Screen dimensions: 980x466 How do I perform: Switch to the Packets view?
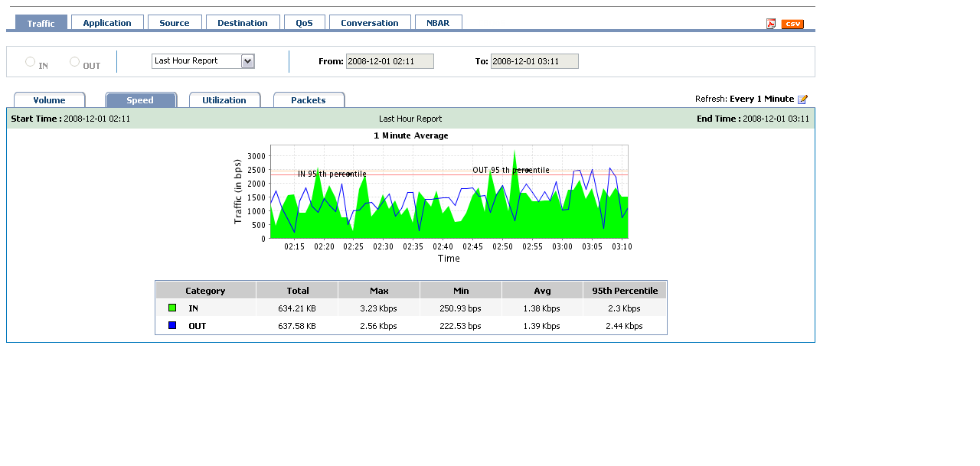click(x=309, y=100)
